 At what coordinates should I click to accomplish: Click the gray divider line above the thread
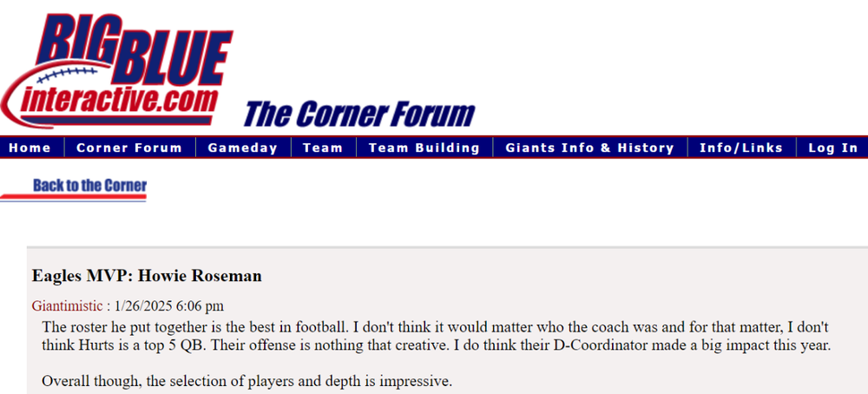point(447,247)
